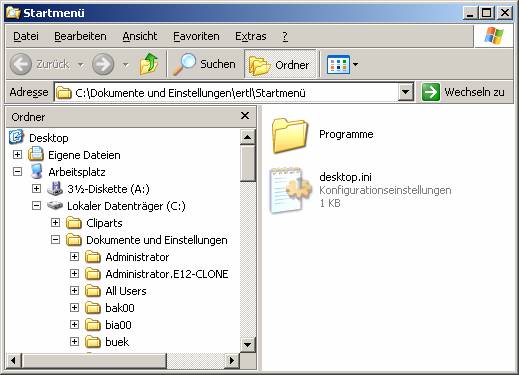This screenshot has height=375, width=519.
Task: Click the green Forward arrow button
Action: point(103,64)
